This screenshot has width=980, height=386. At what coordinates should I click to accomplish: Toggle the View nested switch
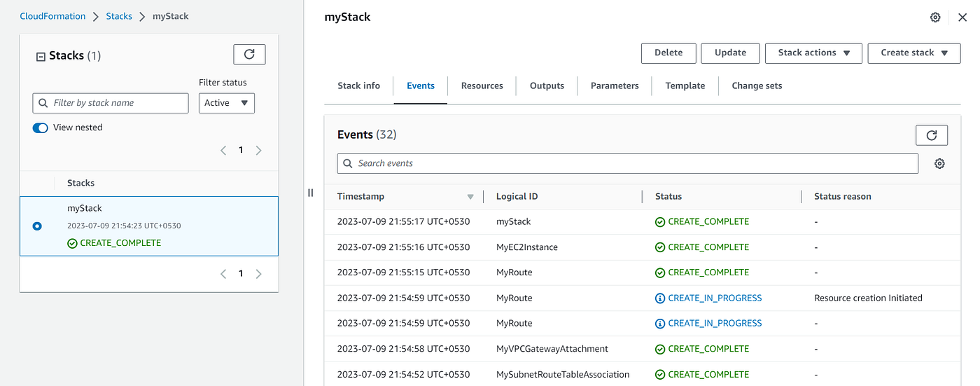click(41, 127)
